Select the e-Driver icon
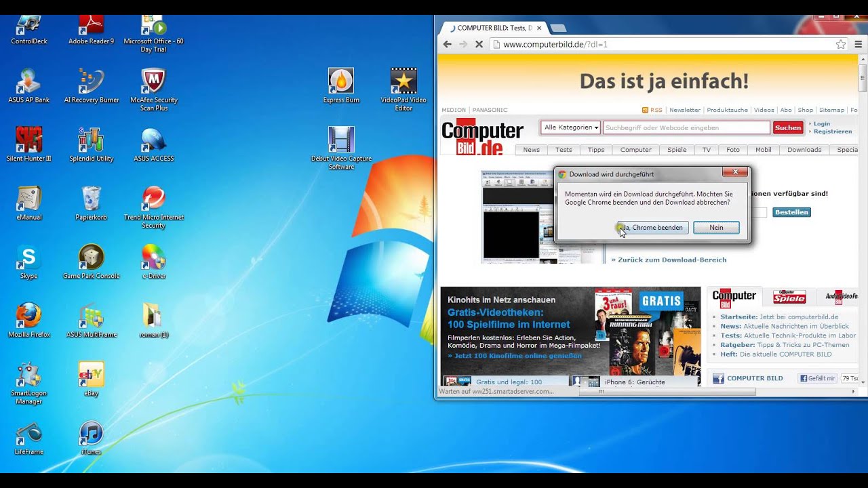 pos(153,262)
